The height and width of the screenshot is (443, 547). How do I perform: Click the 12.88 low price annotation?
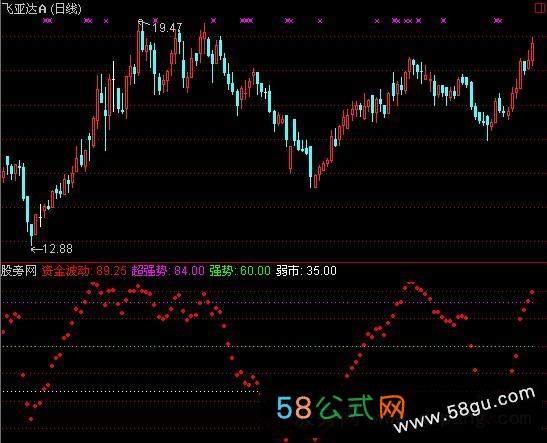point(57,249)
